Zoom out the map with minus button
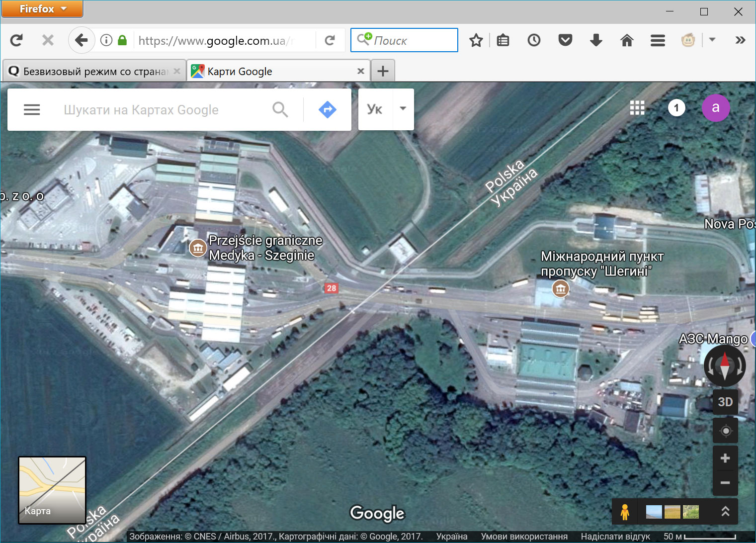 725,483
